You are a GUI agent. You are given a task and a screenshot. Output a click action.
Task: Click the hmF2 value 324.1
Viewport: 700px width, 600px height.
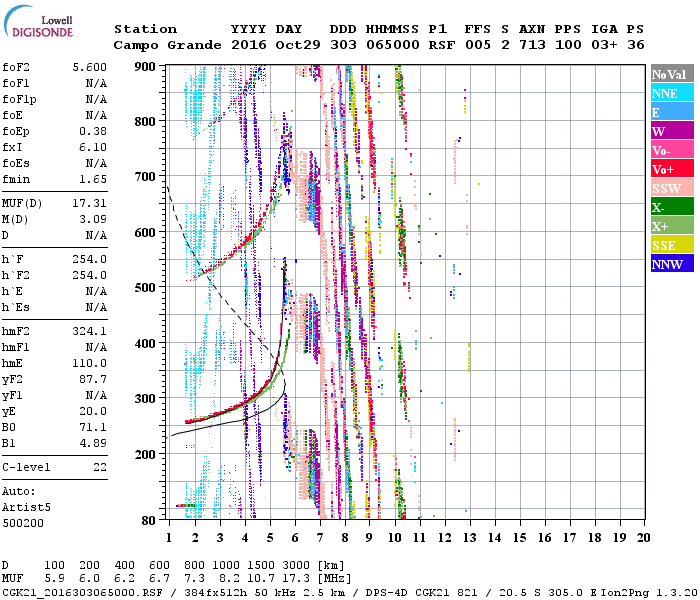pos(90,331)
